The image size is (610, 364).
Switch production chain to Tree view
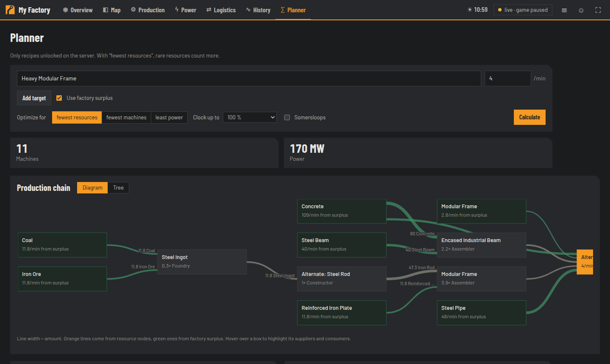click(x=118, y=188)
